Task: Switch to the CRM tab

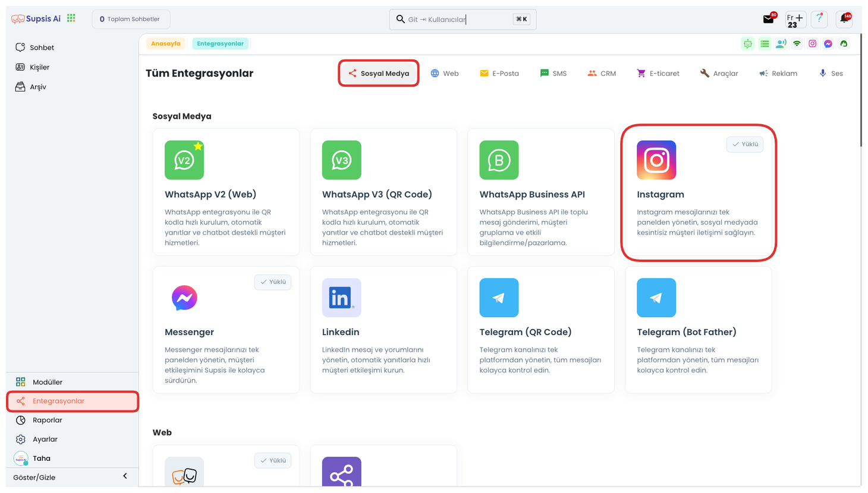Action: [602, 73]
